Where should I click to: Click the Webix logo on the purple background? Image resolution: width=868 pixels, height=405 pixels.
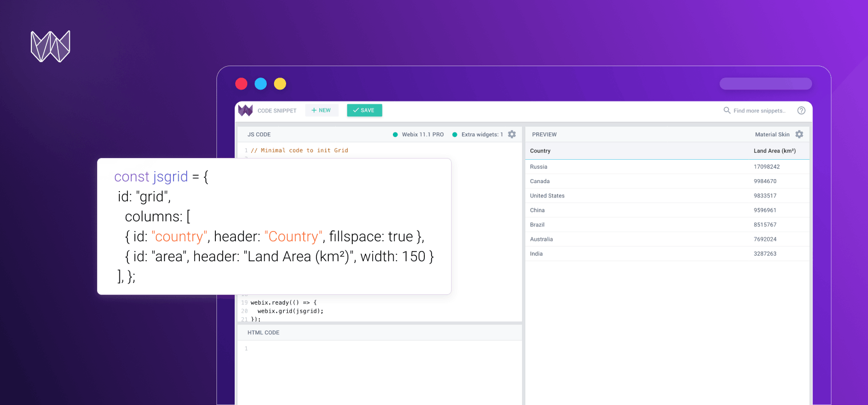[x=50, y=46]
